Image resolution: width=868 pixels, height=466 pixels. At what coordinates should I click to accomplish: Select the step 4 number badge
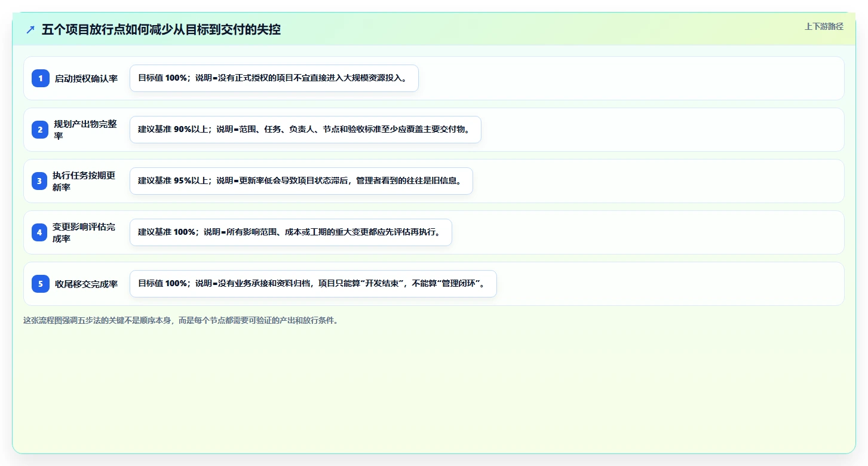39,232
